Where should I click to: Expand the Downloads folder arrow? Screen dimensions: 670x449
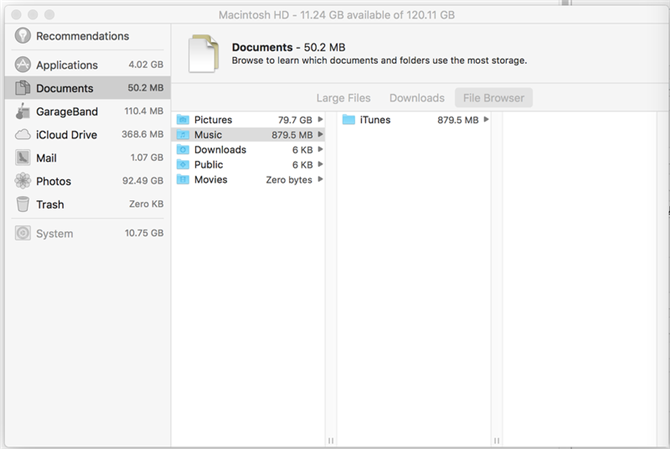[320, 150]
